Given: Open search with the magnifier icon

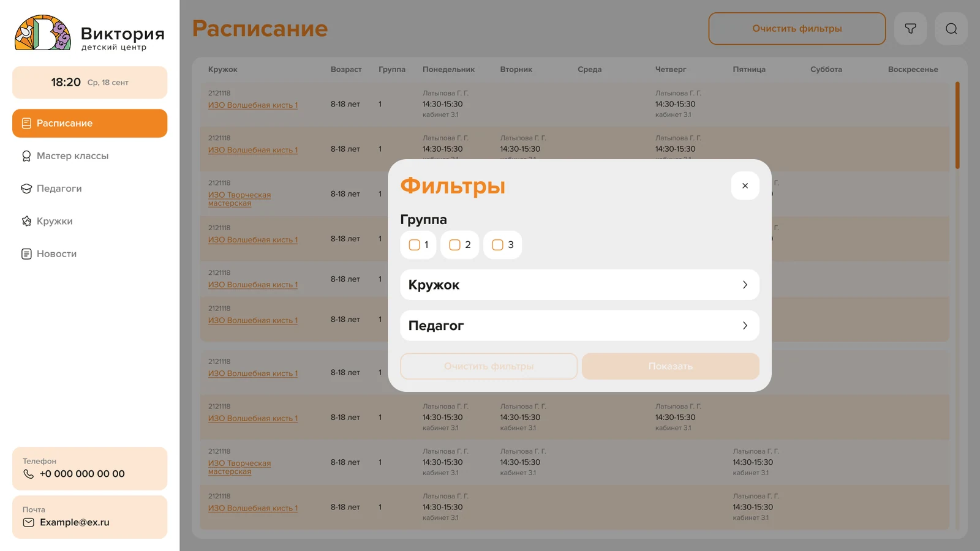Looking at the screenshot, I should (951, 29).
